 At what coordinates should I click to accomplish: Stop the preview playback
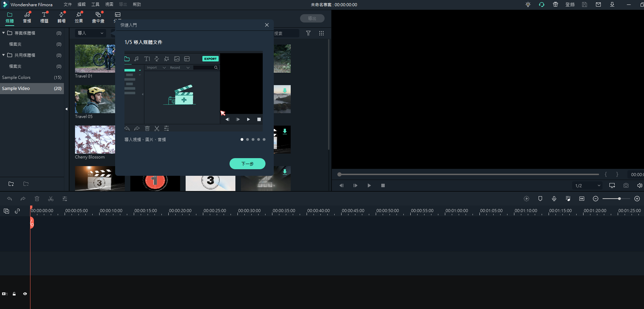tap(383, 185)
